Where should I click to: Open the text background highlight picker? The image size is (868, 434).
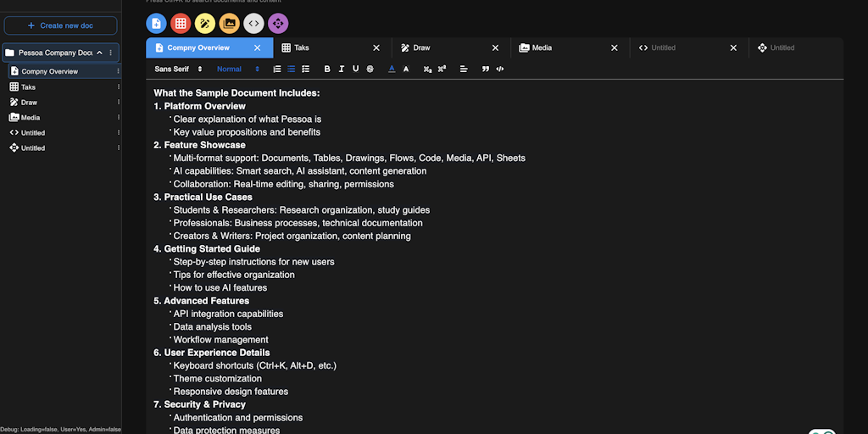pos(406,70)
